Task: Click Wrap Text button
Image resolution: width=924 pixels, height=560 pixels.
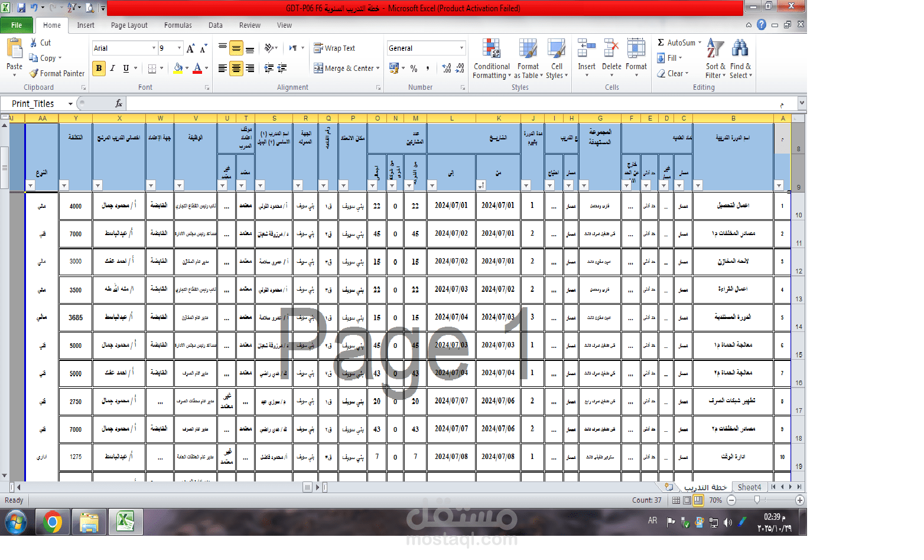Action: (x=334, y=48)
